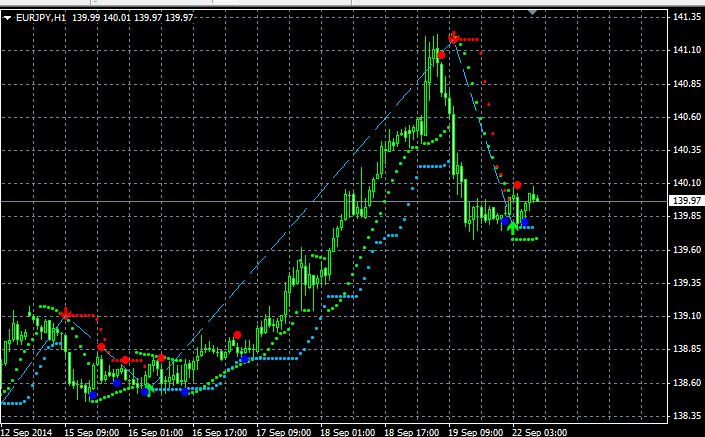This screenshot has height=437, width=705.
Task: Click the 22 Sep 03:00 time axis label
Action: click(540, 432)
